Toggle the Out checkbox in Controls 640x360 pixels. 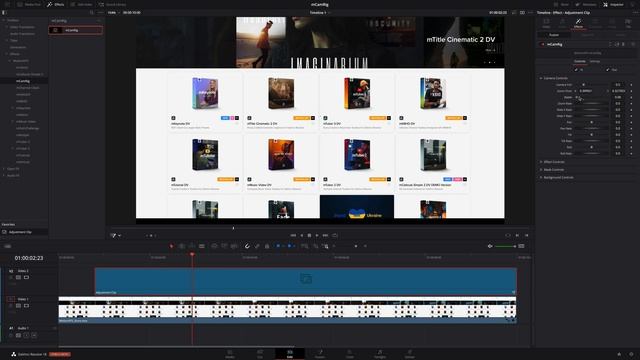click(607, 70)
